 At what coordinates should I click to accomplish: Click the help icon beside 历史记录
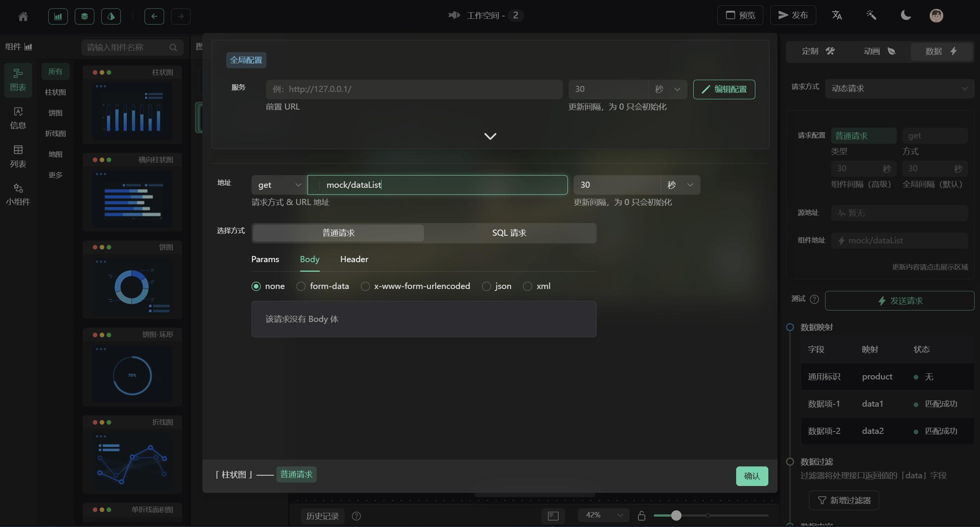pos(356,516)
